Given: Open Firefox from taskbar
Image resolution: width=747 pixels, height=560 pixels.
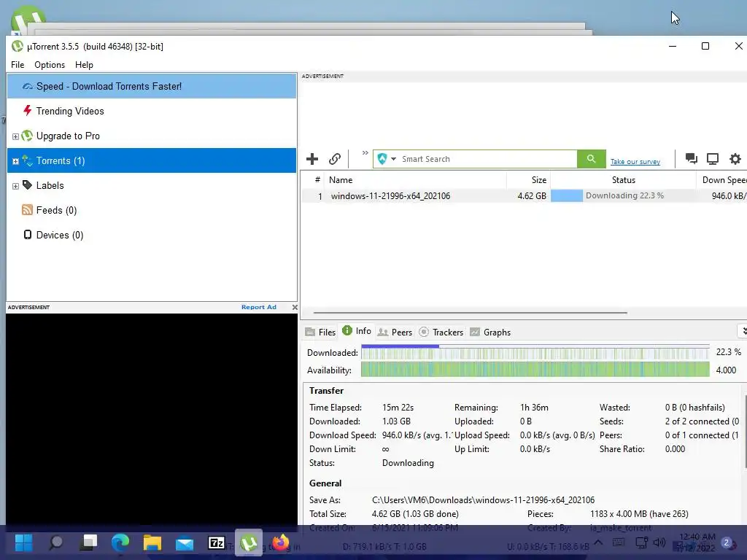Looking at the screenshot, I should 281,542.
